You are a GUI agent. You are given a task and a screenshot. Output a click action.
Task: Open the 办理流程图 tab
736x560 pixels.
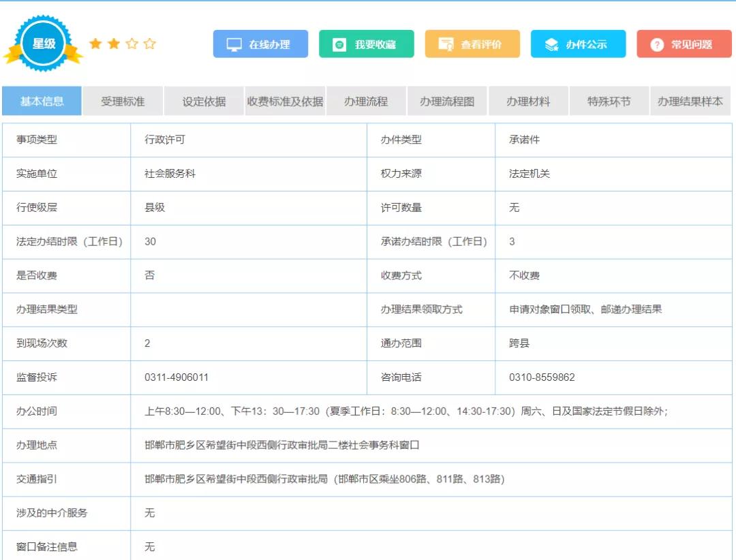[447, 102]
